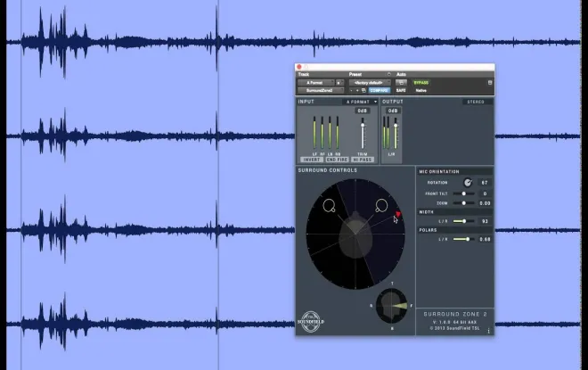Toggle the INVERT button
This screenshot has width=588, height=370.
[x=312, y=160]
